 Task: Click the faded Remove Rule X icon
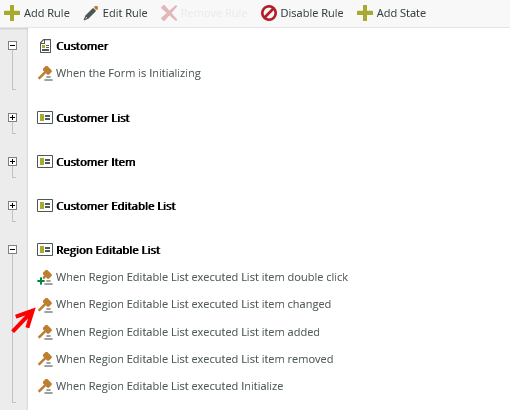[x=169, y=13]
